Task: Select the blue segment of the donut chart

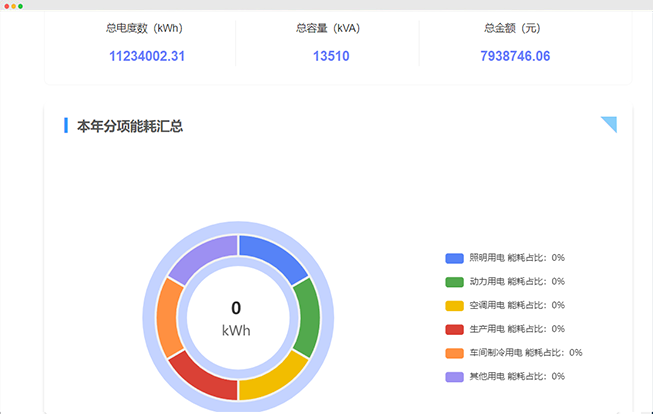Action: [277, 256]
